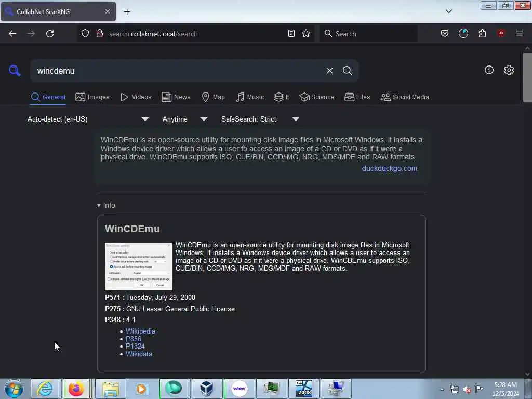Clear the wincdemu search query
532x399 pixels.
(329, 71)
